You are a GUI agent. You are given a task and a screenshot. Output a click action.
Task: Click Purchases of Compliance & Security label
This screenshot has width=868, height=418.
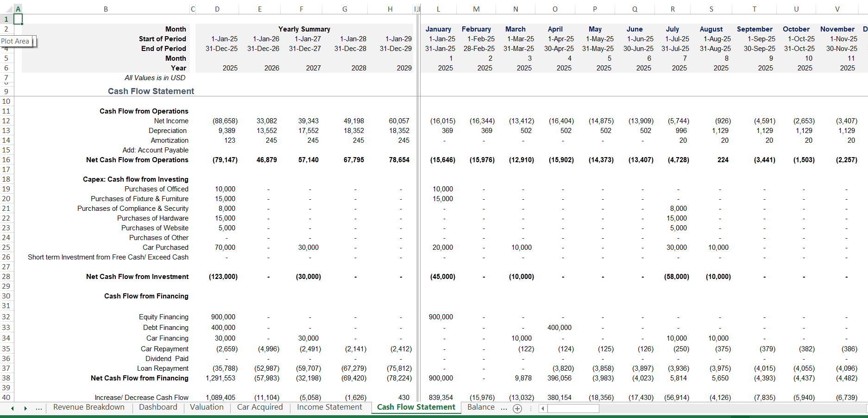coord(133,209)
